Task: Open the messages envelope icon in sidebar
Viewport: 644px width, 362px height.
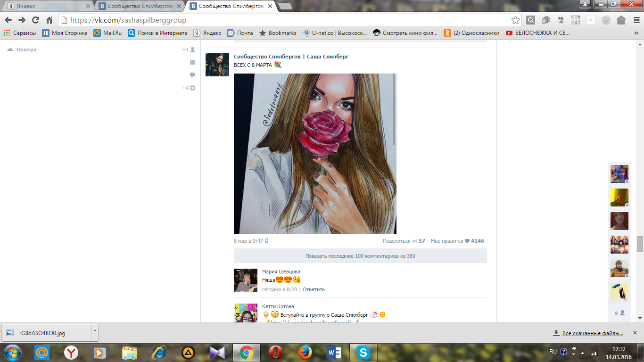Action: pos(192,62)
